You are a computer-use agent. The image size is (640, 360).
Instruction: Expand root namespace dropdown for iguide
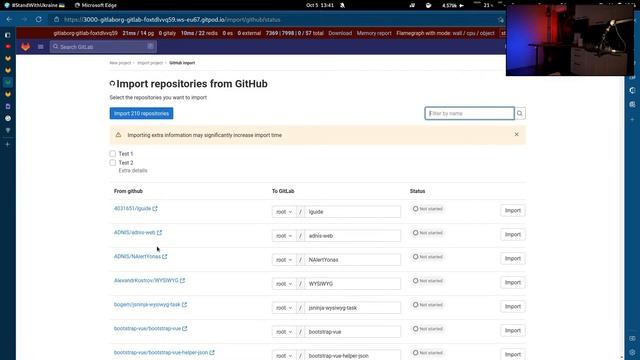tap(284, 212)
